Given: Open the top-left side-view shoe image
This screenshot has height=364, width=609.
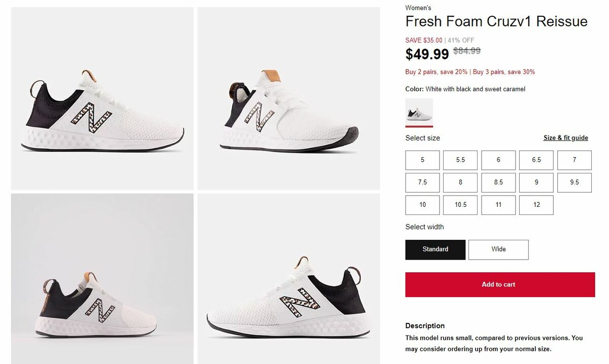Looking at the screenshot, I should pyautogui.click(x=103, y=99).
